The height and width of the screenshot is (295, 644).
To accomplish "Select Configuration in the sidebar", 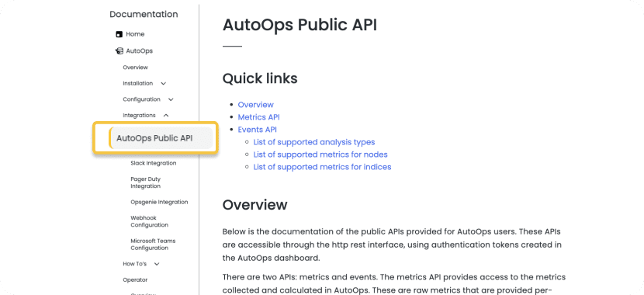I will [141, 99].
